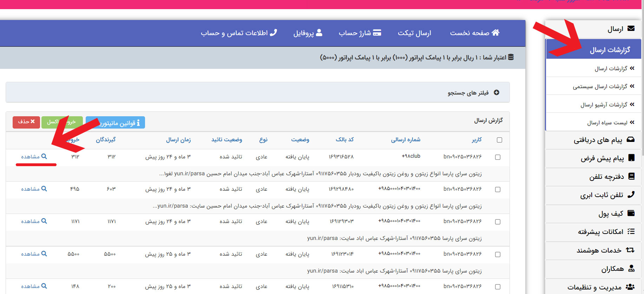Select گزارشات ارسال سیستمی submenu item
The width and height of the screenshot is (644, 294).
point(600,86)
